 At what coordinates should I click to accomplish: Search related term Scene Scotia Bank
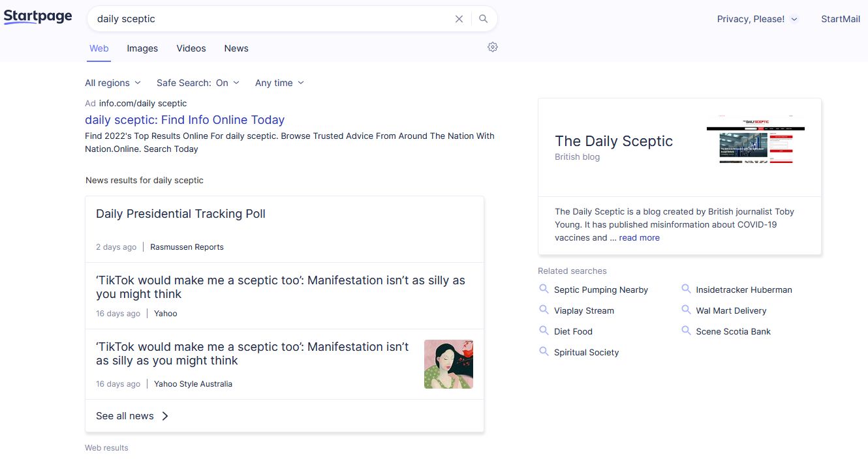click(x=733, y=331)
